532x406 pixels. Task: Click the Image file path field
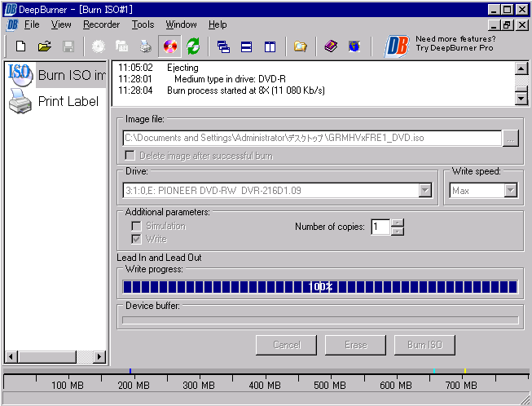coord(312,138)
